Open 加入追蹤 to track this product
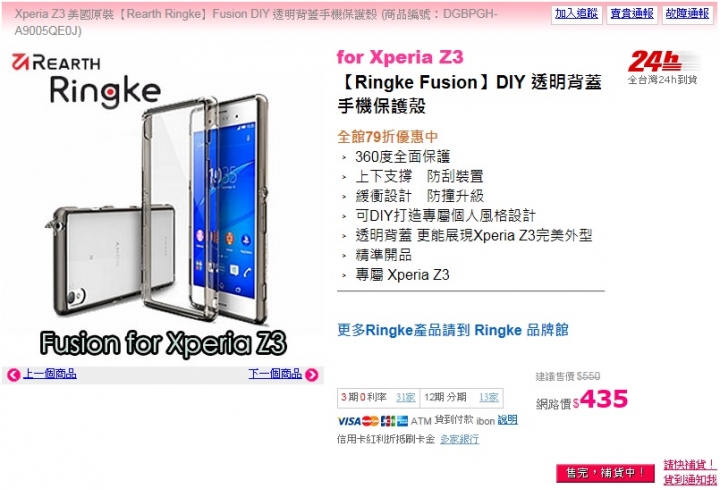Image resolution: width=720 pixels, height=489 pixels. click(576, 14)
